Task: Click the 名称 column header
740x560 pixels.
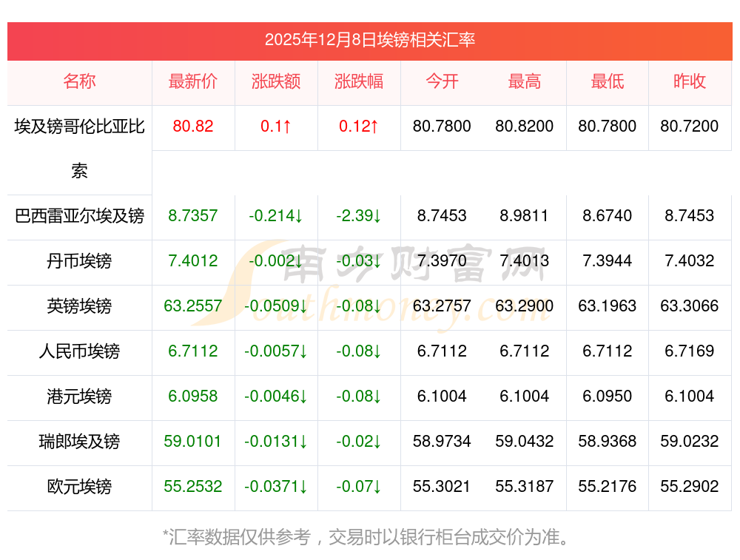Action: pyautogui.click(x=79, y=82)
